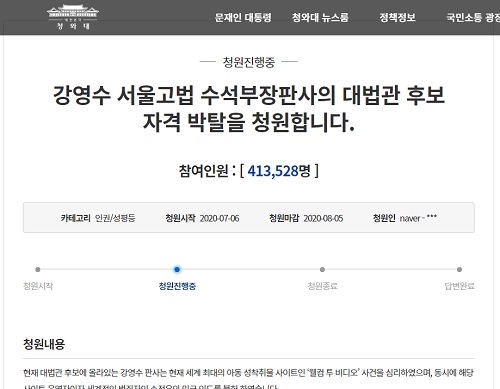
Task: Click the active 청원진행중 progress dot
Action: pos(177,269)
